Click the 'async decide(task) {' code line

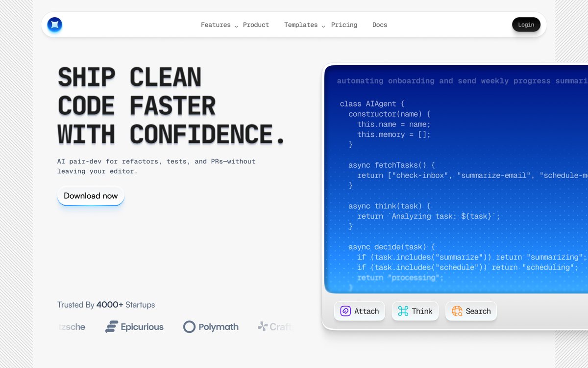coord(392,247)
